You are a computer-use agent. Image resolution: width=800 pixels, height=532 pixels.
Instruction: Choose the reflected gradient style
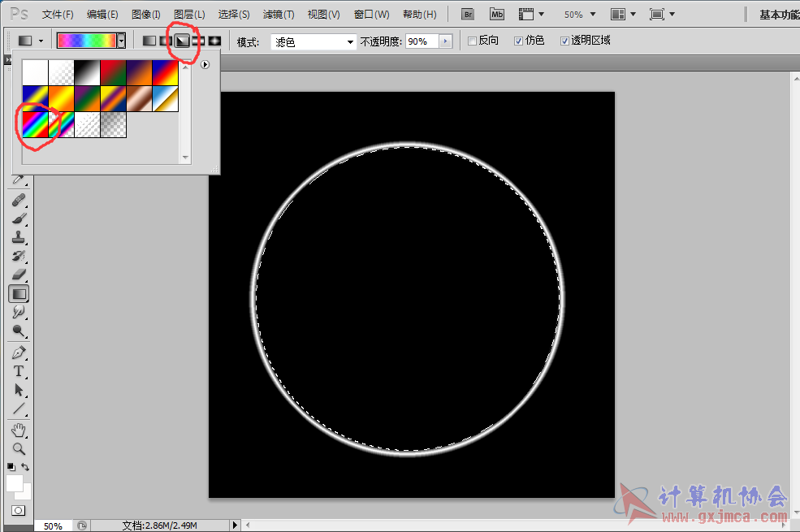click(x=198, y=41)
